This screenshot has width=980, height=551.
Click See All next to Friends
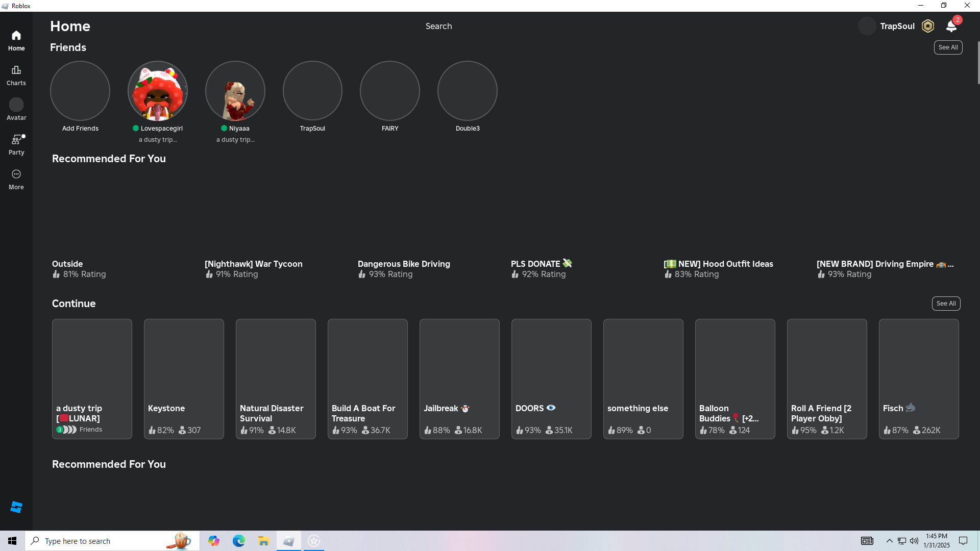[x=948, y=47]
